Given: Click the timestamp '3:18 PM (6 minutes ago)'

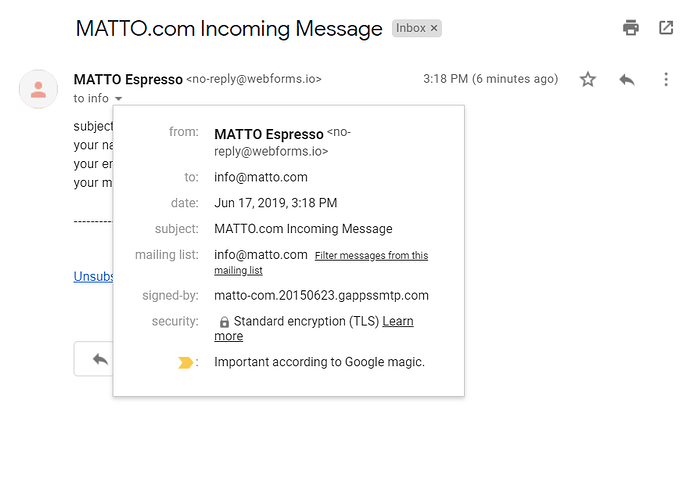Looking at the screenshot, I should click(x=491, y=79).
